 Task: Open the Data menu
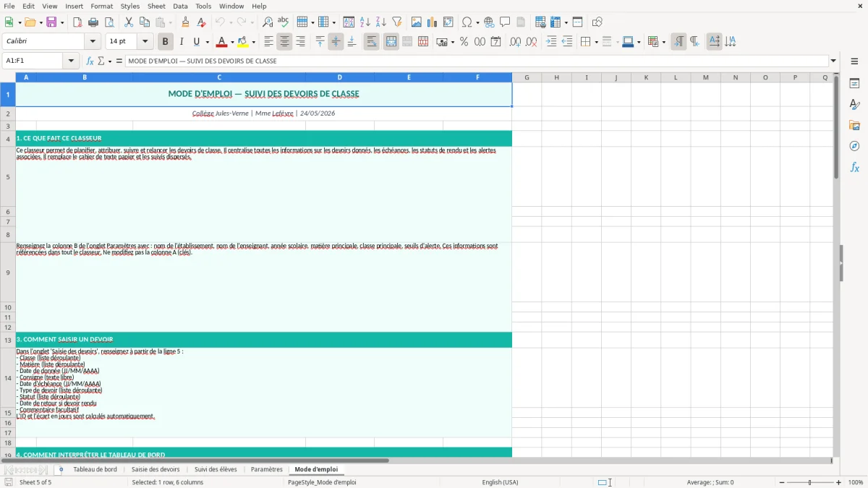[180, 6]
